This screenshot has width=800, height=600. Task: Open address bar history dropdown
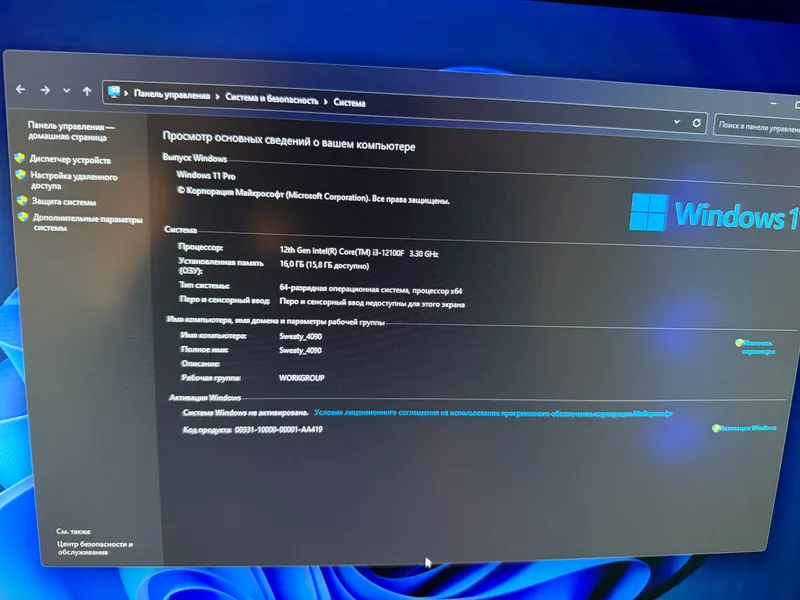click(677, 121)
